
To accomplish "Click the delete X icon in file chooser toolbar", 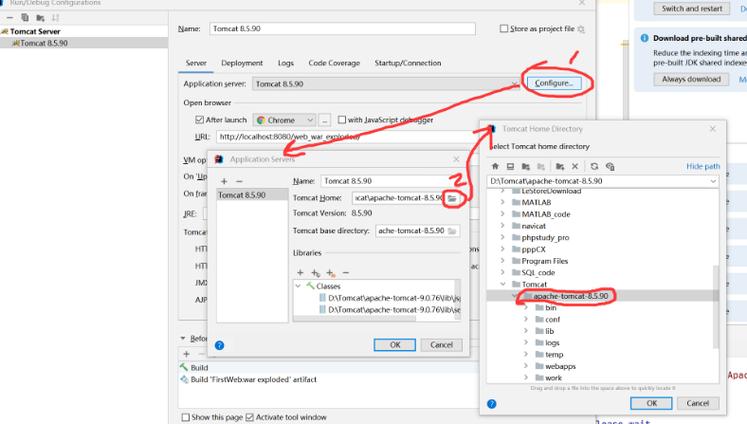I will pyautogui.click(x=575, y=166).
